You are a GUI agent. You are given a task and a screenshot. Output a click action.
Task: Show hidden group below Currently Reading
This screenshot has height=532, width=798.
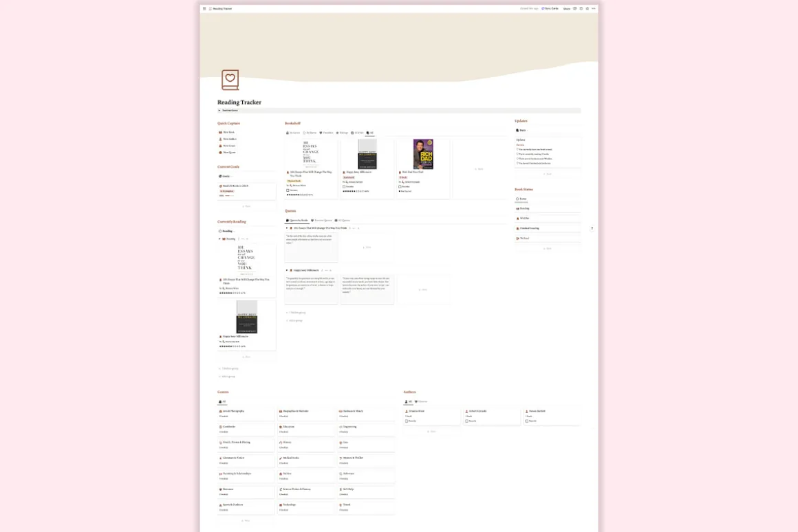point(229,368)
